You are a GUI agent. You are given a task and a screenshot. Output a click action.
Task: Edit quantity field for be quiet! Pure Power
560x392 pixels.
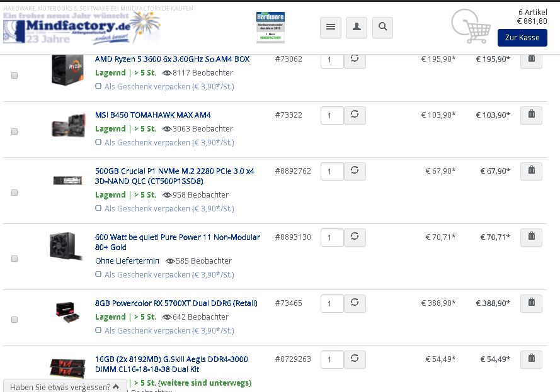(x=332, y=238)
